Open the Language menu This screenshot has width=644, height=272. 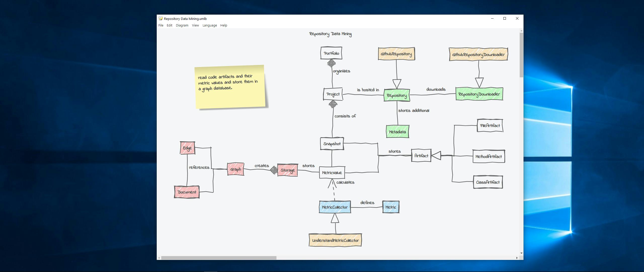(210, 25)
